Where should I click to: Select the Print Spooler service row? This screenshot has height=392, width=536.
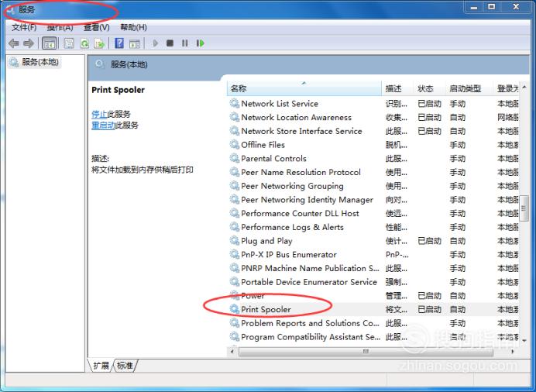click(x=373, y=309)
